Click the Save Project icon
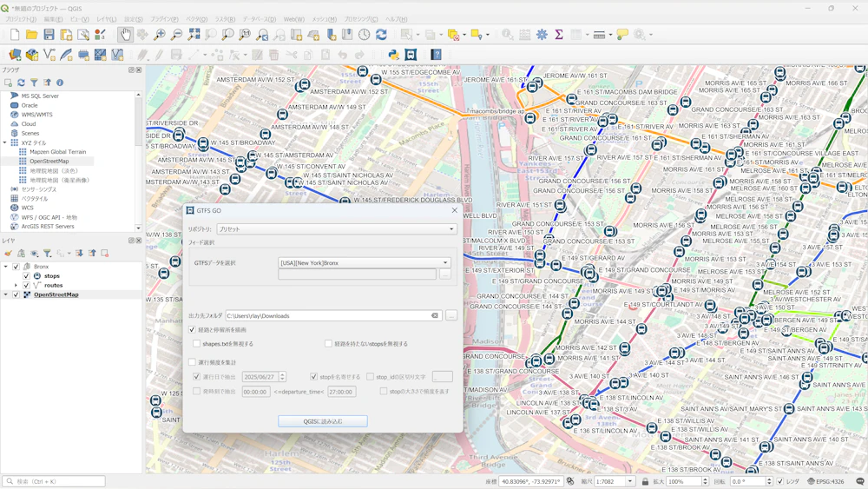The height and width of the screenshot is (489, 868). point(49,35)
